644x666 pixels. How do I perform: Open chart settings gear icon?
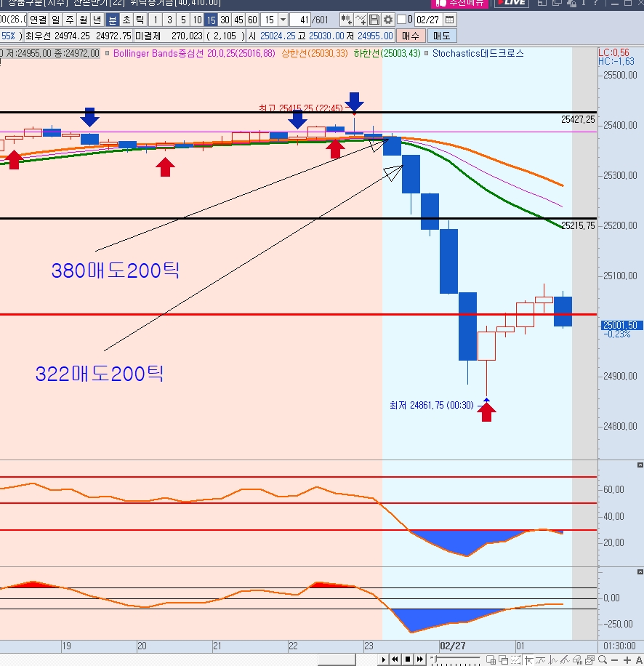click(388, 20)
